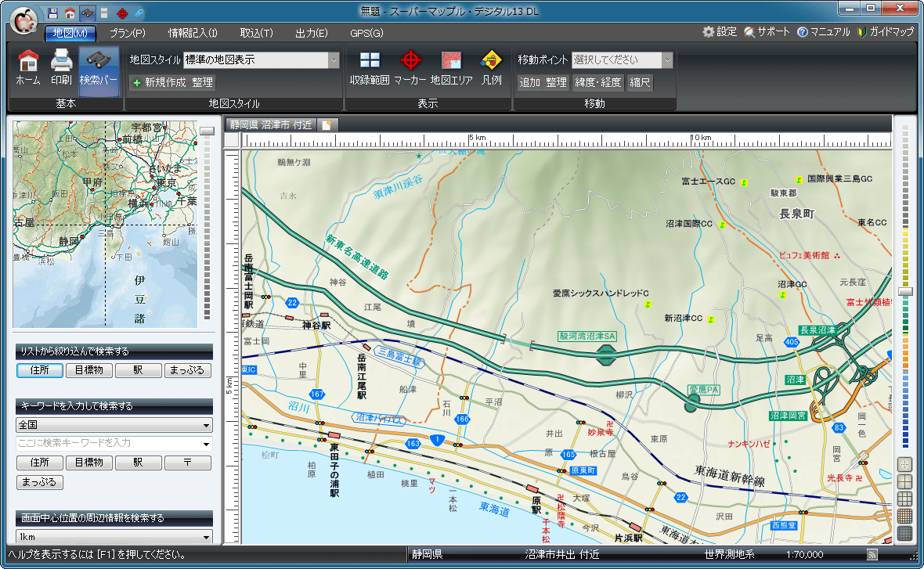The image size is (924, 569).
Task: Toggle the quick access binoculars search icon
Action: pos(87,13)
